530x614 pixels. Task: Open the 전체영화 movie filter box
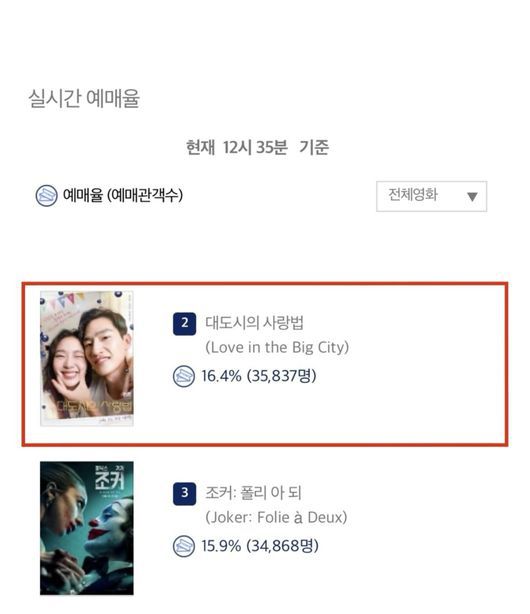(x=431, y=196)
